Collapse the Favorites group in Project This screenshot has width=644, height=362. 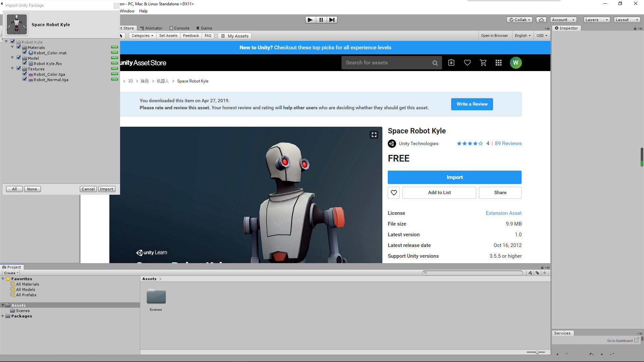point(3,279)
